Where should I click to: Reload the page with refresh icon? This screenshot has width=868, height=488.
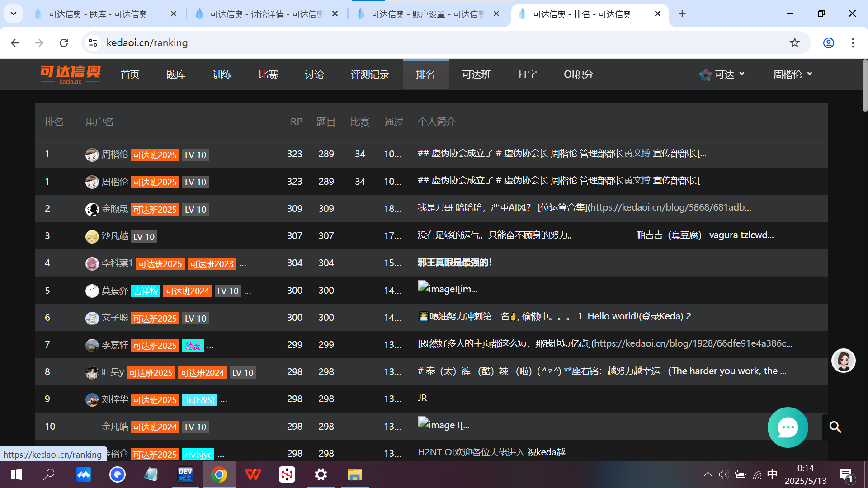point(64,43)
